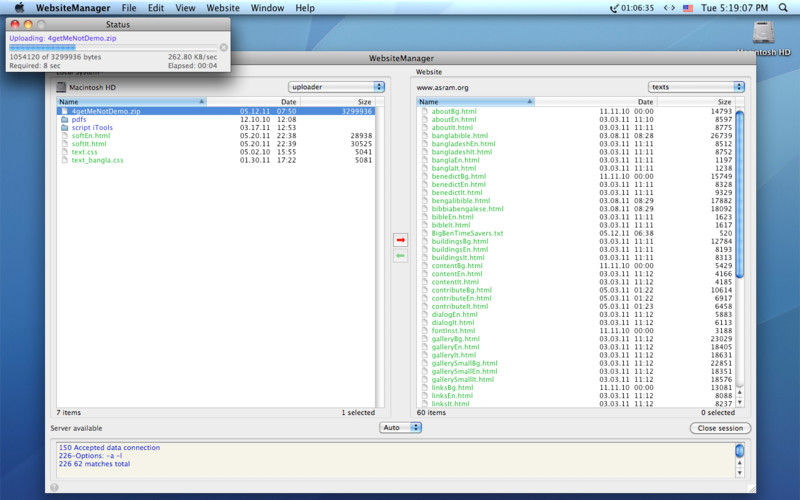Screen dimensions: 800x500
Task: Open the Auto transfer mode dropdown
Action: 401,428
